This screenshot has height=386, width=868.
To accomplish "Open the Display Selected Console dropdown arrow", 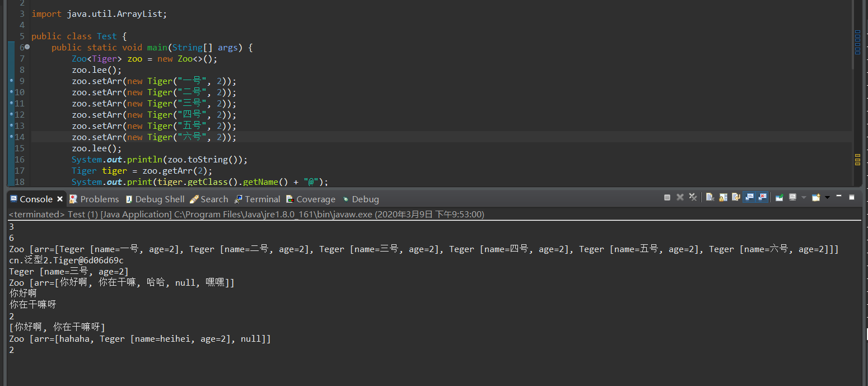I will (804, 197).
